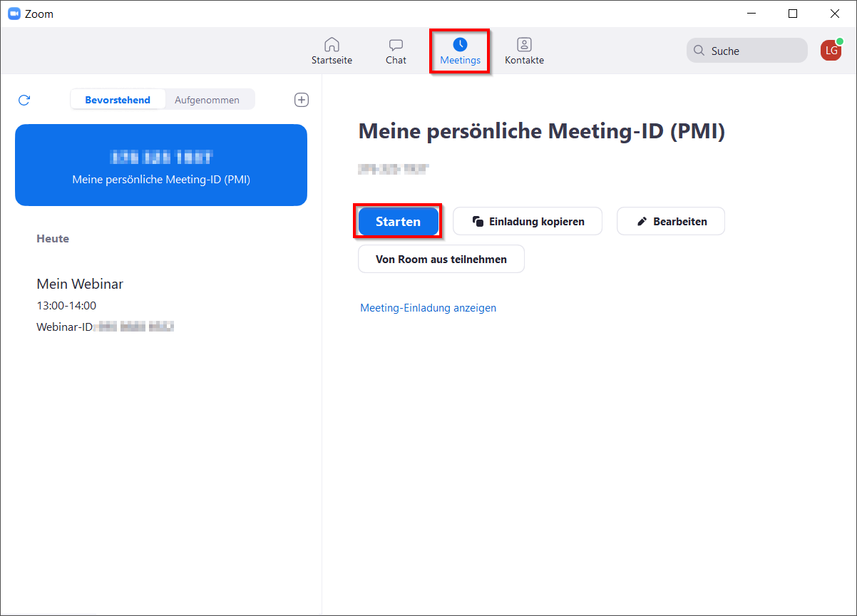This screenshot has height=616, width=857.
Task: Open the Kontakte contacts icon
Action: (x=524, y=45)
